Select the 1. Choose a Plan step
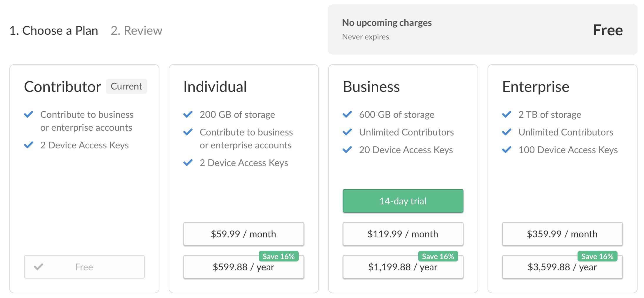The height and width of the screenshot is (298, 644). pyautogui.click(x=54, y=31)
